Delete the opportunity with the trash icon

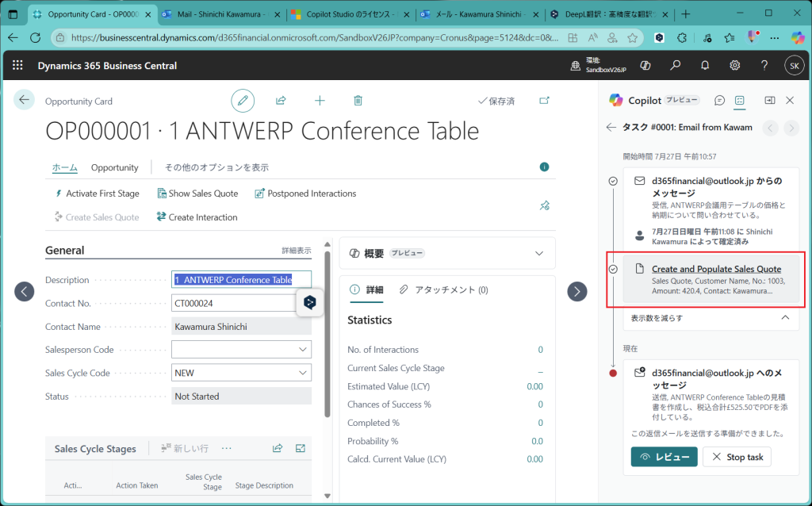[x=358, y=101]
